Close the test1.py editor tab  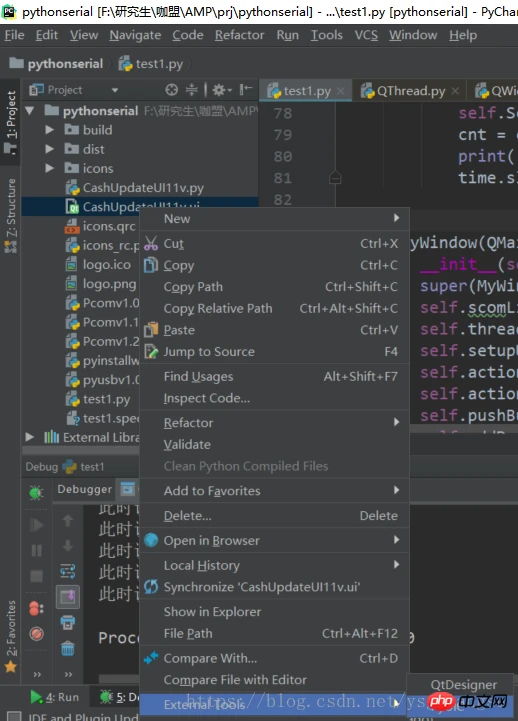341,91
